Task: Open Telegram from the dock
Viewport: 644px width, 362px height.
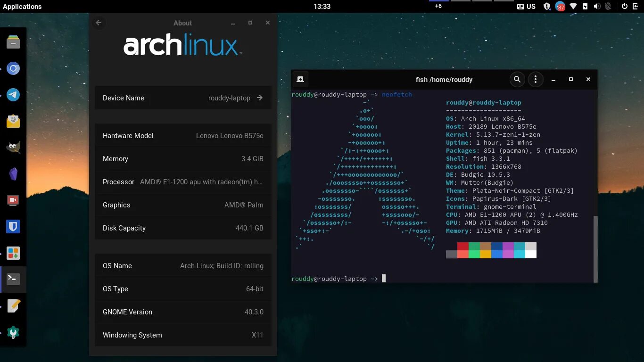Action: click(13, 95)
